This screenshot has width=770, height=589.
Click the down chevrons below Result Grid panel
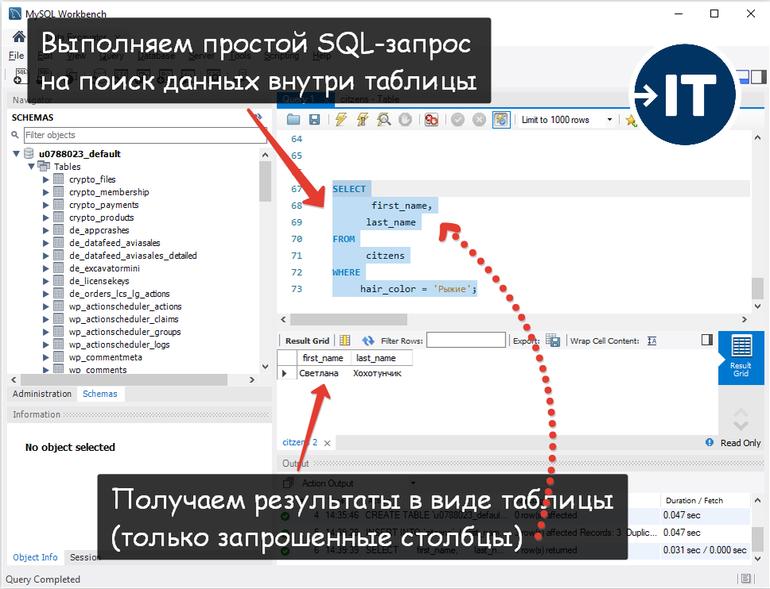(x=741, y=425)
